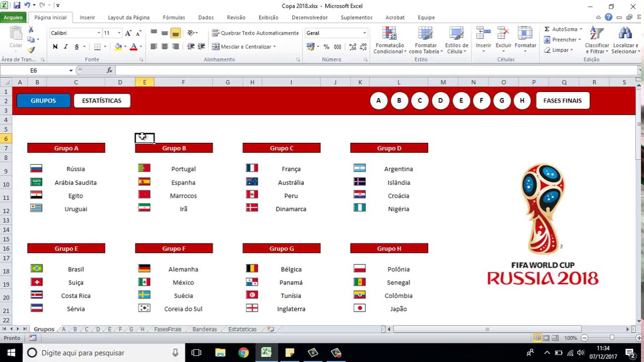The width and height of the screenshot is (644, 362).
Task: Click the Undo arrow in title bar
Action: click(x=27, y=6)
